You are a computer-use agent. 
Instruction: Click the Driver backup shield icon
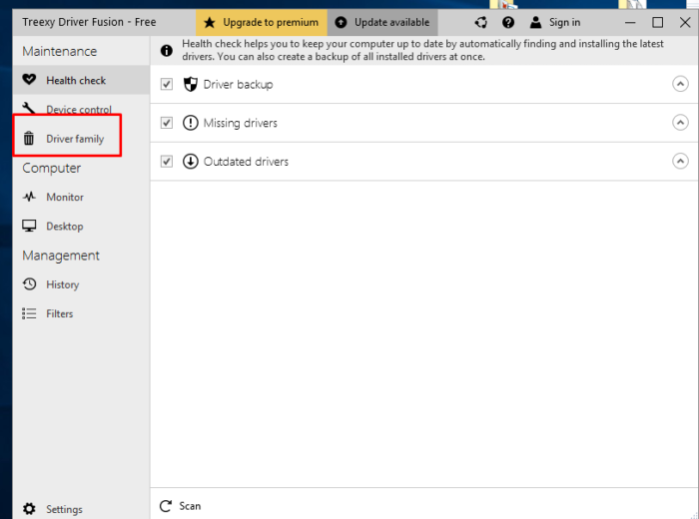190,84
